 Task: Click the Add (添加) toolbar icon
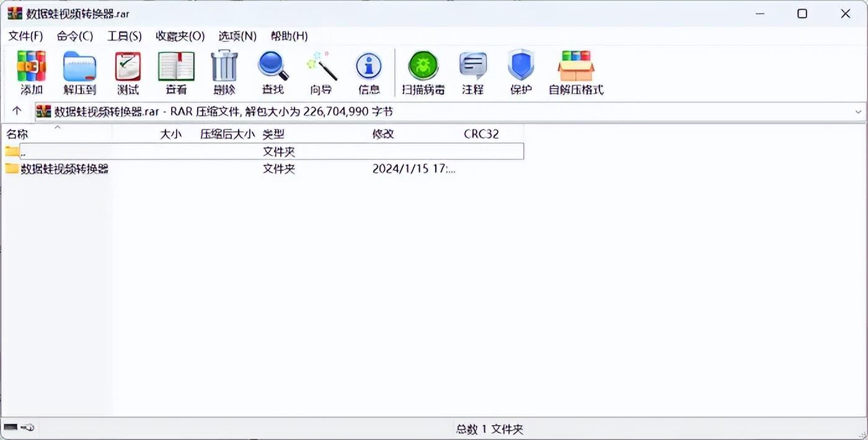click(x=32, y=73)
